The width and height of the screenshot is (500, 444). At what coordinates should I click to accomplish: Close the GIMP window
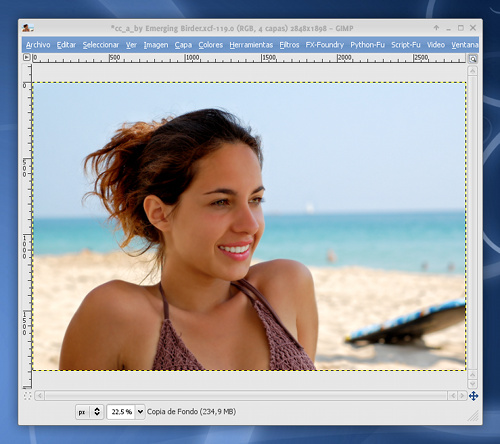(473, 28)
